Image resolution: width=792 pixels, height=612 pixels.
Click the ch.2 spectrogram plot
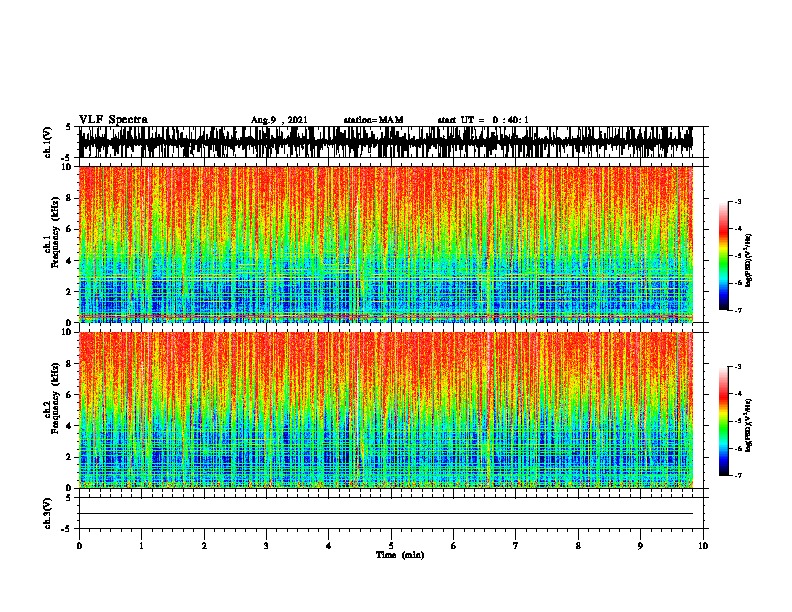point(386,410)
